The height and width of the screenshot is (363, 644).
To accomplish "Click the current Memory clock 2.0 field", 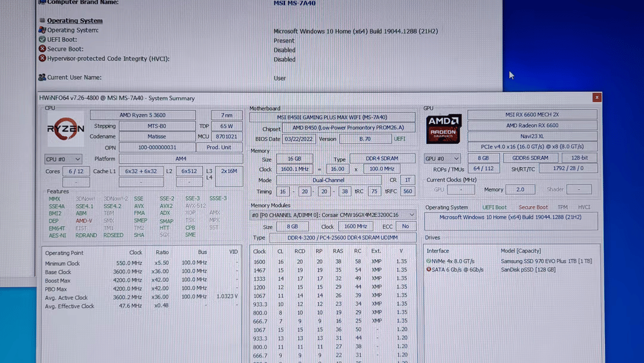I will (520, 189).
